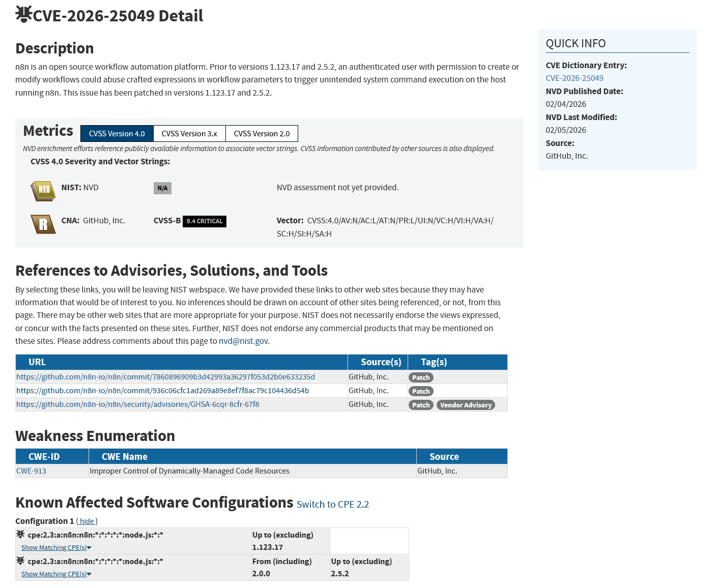Open the GHSA-6cqr-8cfr-67f8 advisory link
Viewport: 717px width, 588px height.
pos(138,404)
